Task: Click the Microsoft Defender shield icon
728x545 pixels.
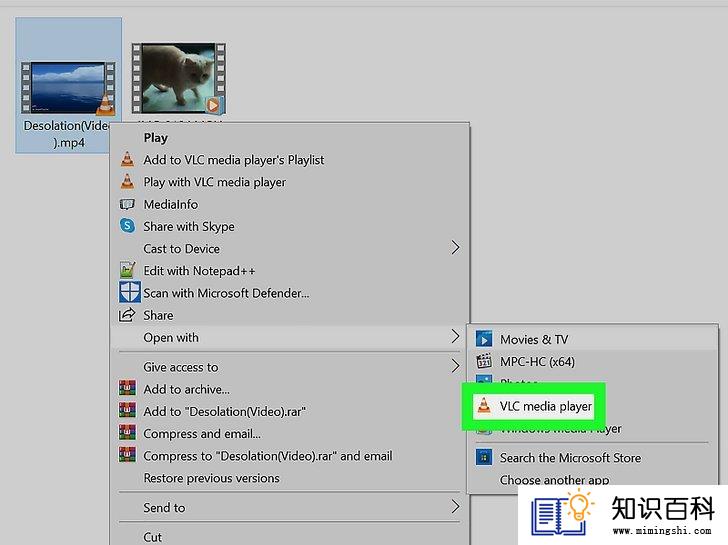Action: pyautogui.click(x=130, y=292)
